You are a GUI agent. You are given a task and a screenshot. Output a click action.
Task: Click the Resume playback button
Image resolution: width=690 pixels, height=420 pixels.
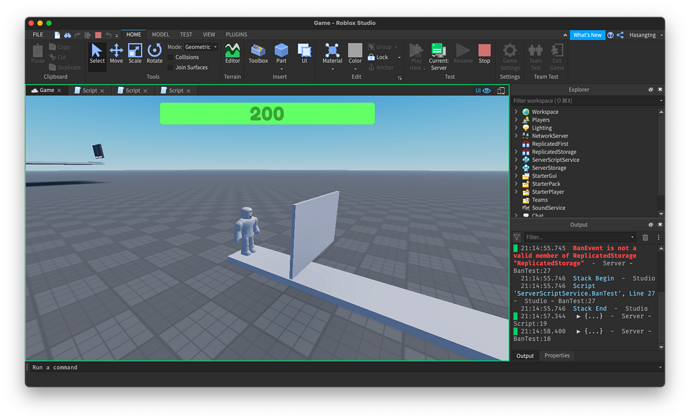point(462,54)
